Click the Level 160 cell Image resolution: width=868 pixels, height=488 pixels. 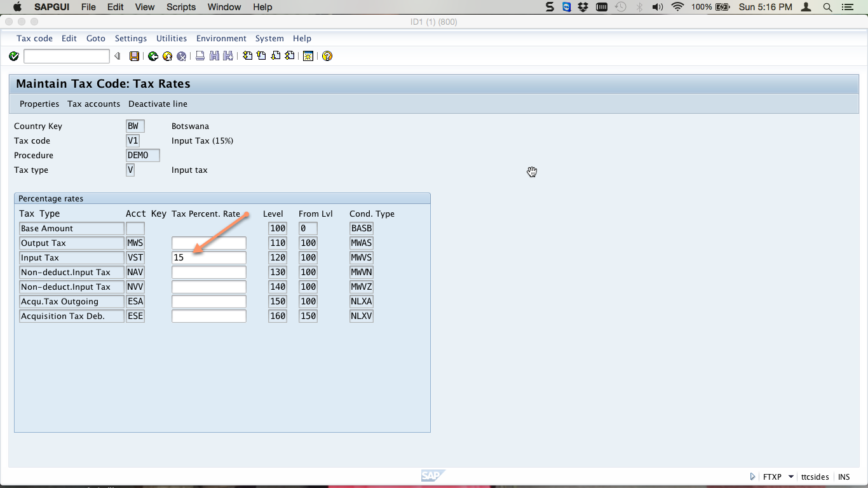tap(278, 316)
